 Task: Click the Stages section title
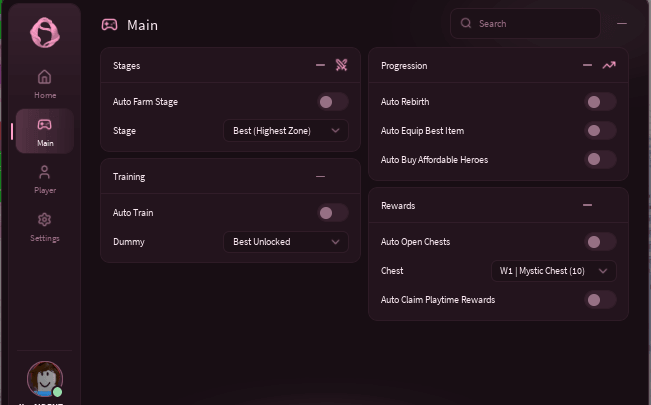coord(127,66)
